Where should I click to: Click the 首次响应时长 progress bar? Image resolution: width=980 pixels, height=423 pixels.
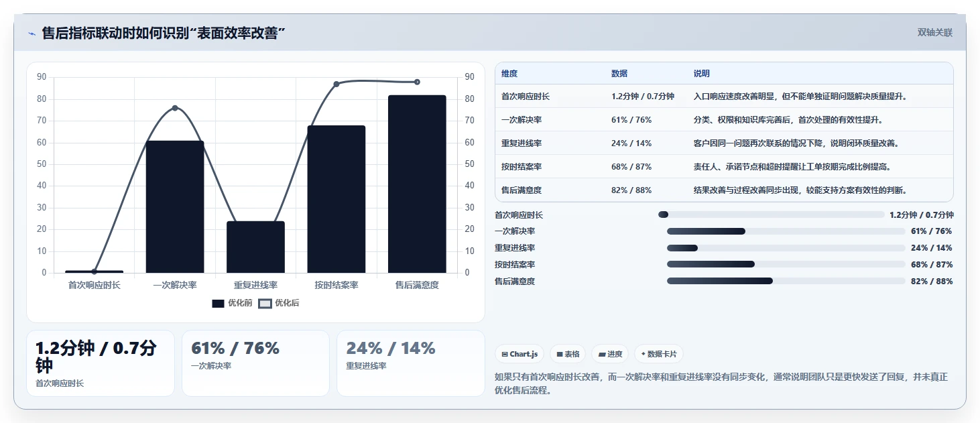772,215
